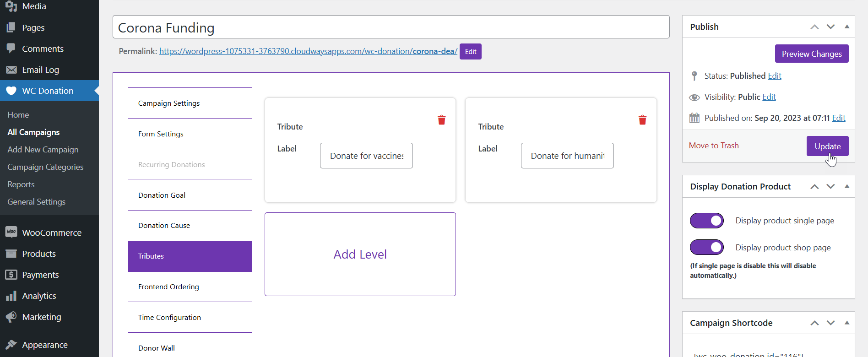868x357 pixels.
Task: Delete the 'Donate for vaccines' tribute
Action: [441, 120]
